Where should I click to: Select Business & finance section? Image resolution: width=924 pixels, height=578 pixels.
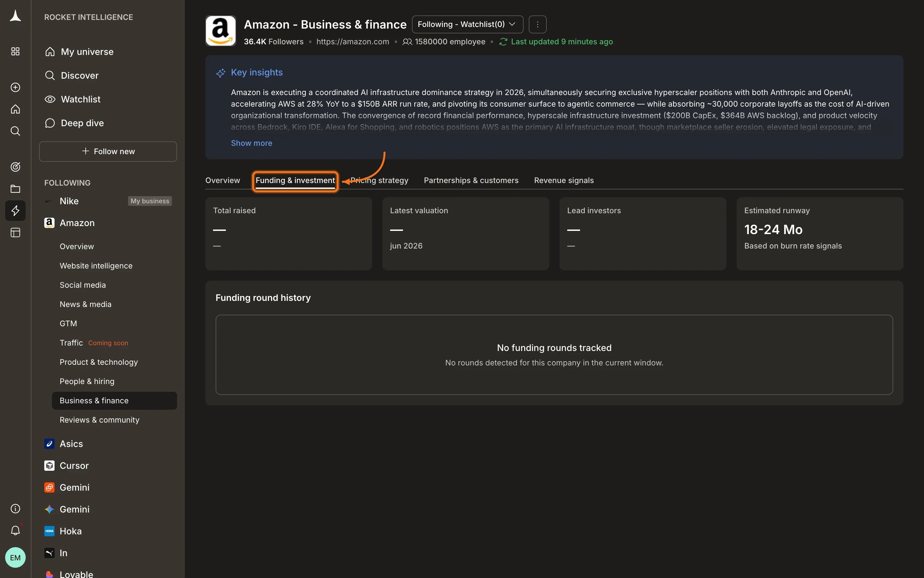tap(115, 401)
